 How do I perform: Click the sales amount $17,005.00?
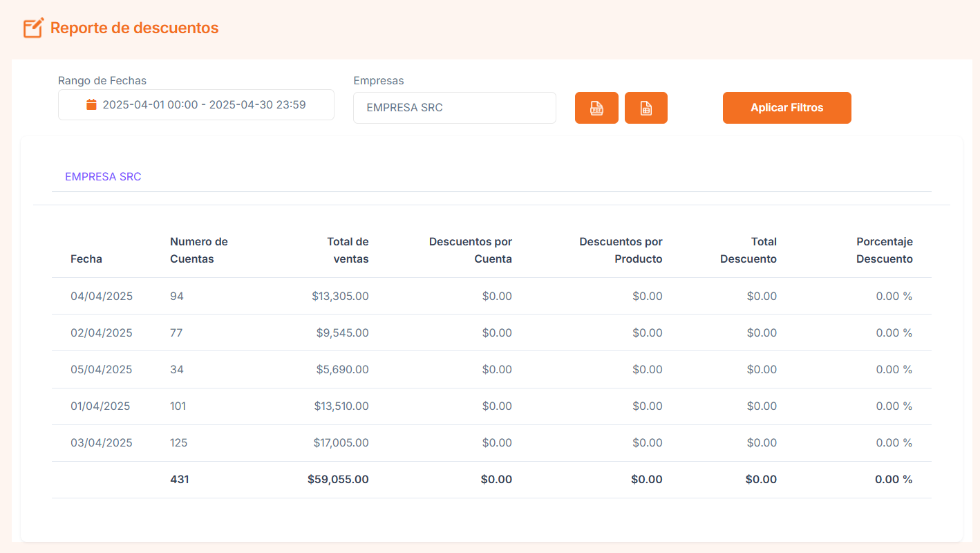(341, 442)
